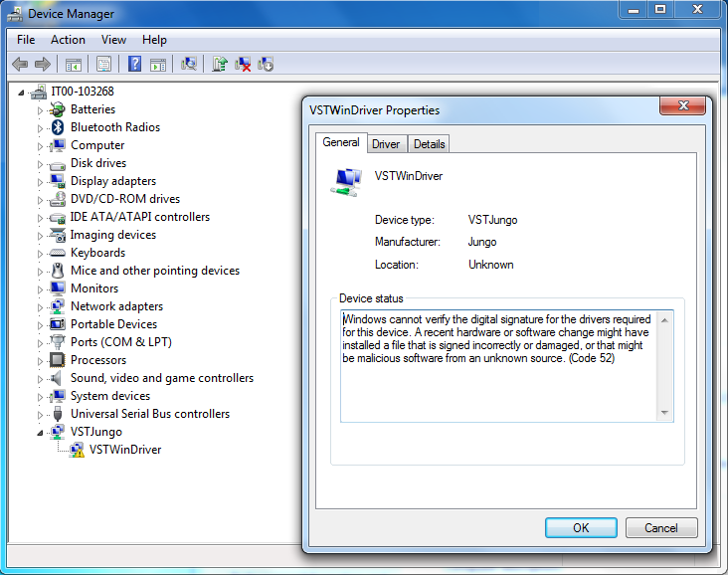
Task: Switch to the Driver tab
Action: (386, 144)
